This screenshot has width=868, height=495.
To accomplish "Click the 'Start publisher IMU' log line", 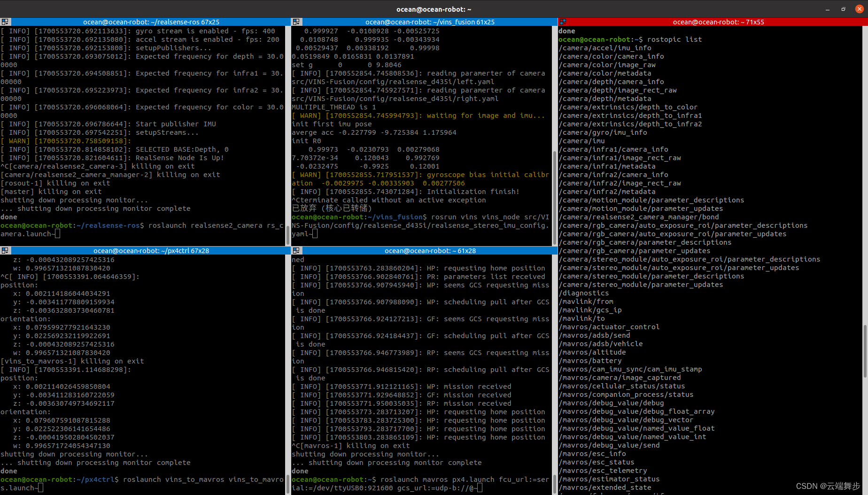I will pos(108,124).
